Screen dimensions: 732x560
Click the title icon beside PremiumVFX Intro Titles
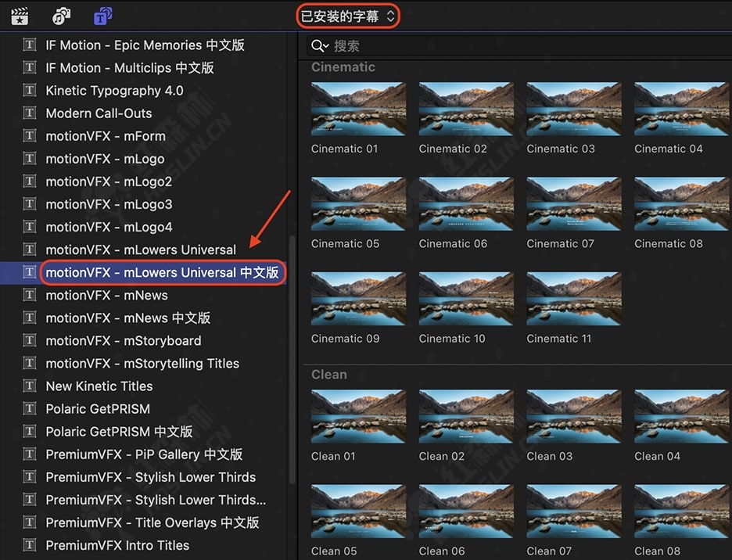tap(30, 545)
